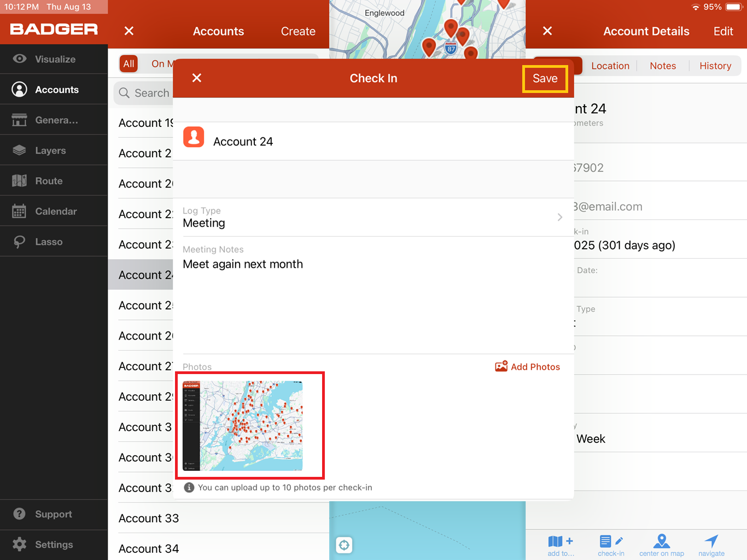Select the All filter tab

click(x=129, y=64)
